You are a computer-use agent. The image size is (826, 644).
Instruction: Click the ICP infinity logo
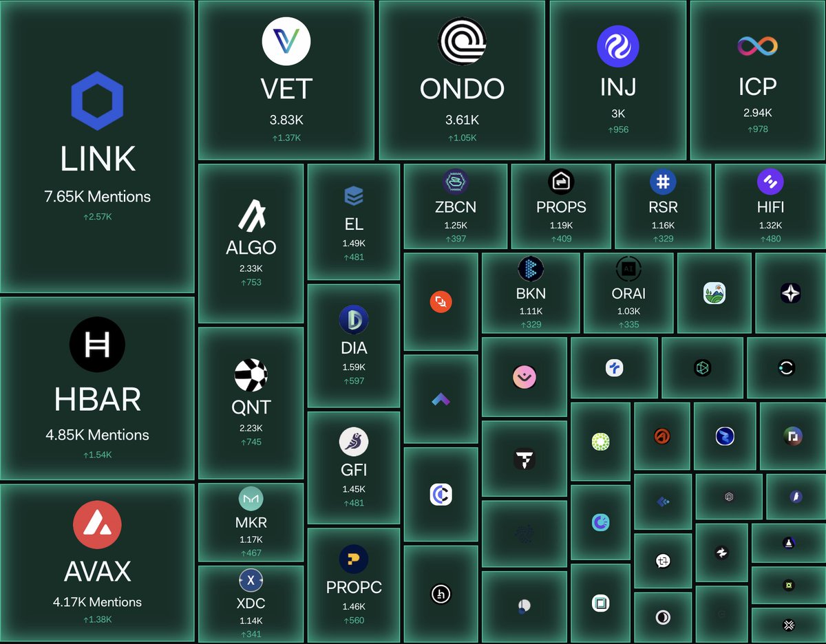pyautogui.click(x=758, y=47)
